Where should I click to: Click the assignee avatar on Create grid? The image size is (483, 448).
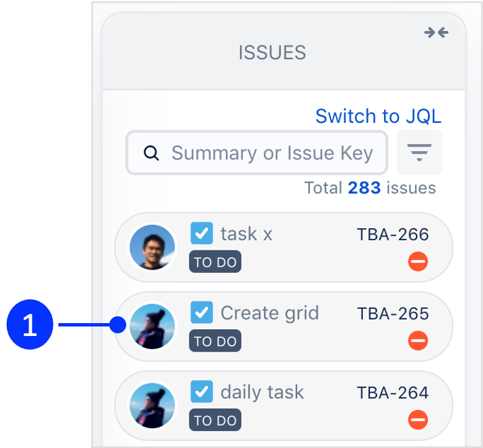point(153,326)
